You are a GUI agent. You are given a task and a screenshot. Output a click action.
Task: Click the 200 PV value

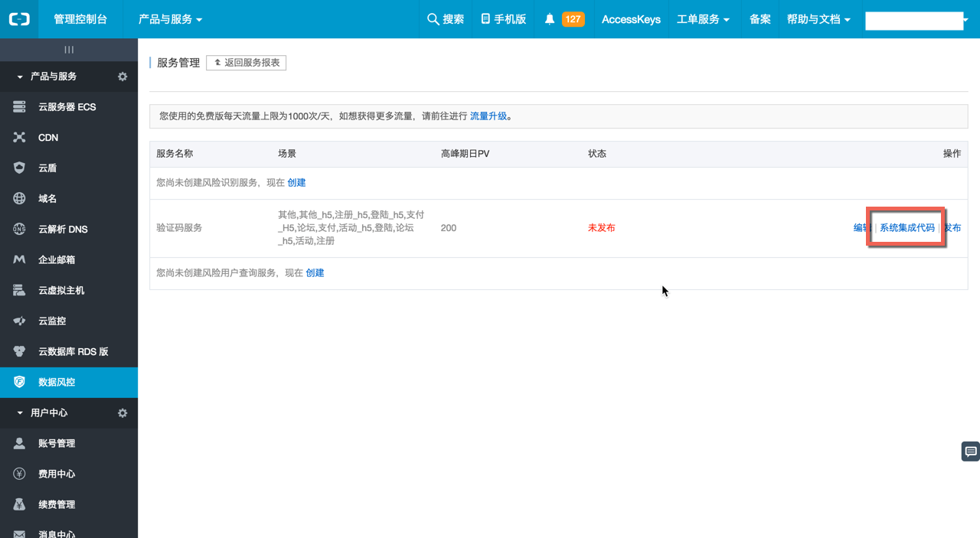point(449,228)
